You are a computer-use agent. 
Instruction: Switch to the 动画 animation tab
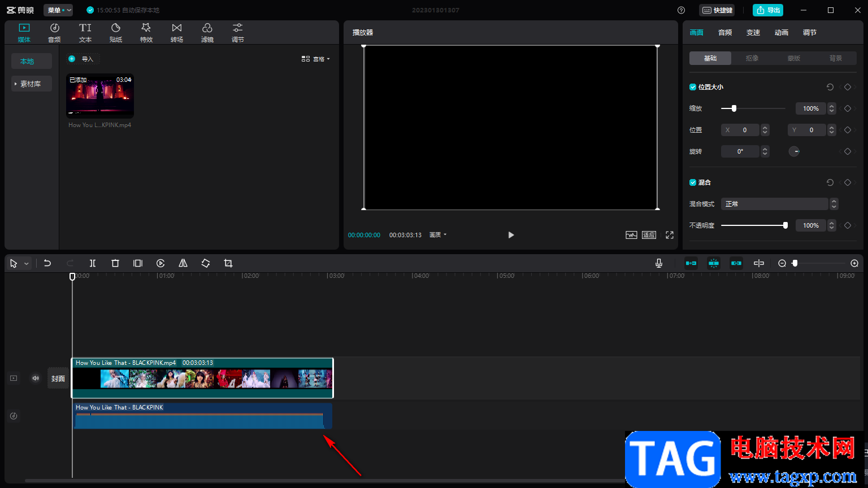pos(782,33)
